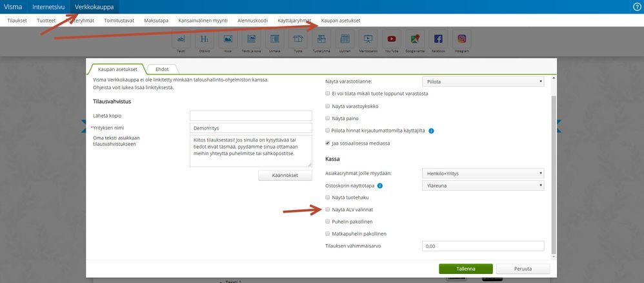The height and width of the screenshot is (283, 644).
Task: Uncheck Jaa sosiaalisessa mediassa
Action: (328, 143)
